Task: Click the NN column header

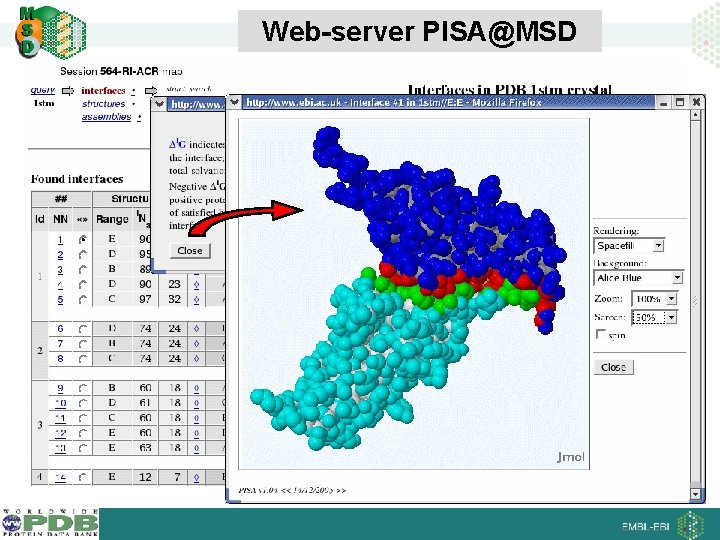Action: (60, 219)
